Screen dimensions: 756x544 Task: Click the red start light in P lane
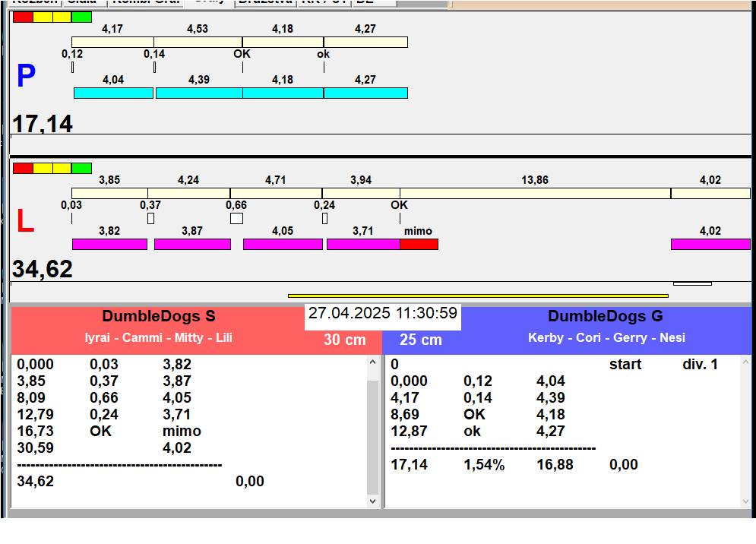click(x=23, y=17)
